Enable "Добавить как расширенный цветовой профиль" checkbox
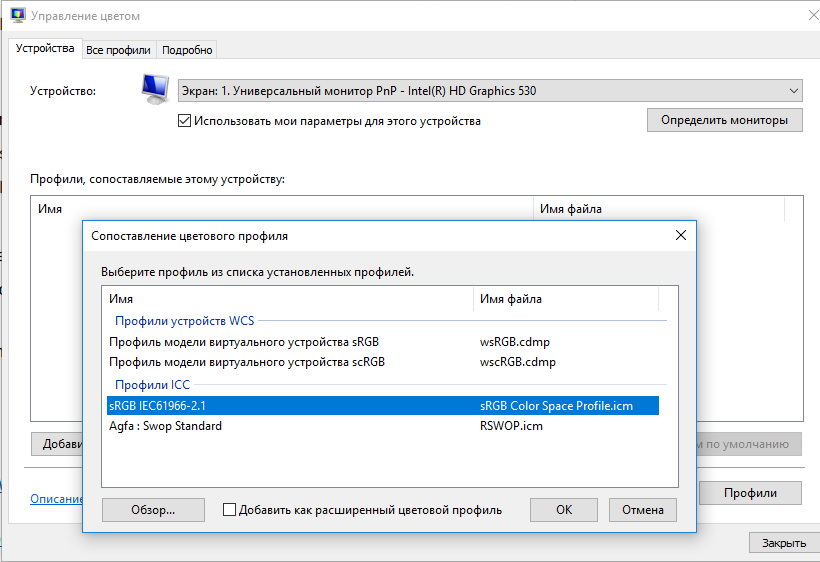This screenshot has height=562, width=820. coord(229,510)
